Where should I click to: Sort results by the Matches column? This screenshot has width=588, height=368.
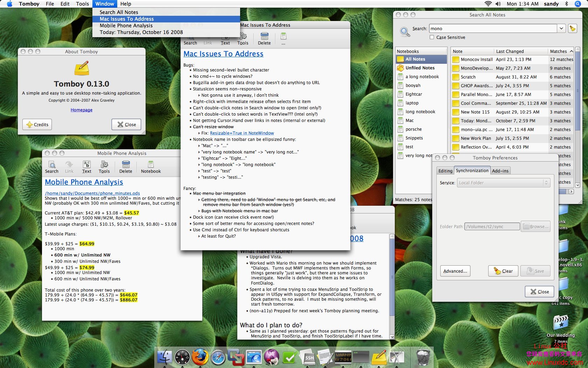(x=561, y=51)
